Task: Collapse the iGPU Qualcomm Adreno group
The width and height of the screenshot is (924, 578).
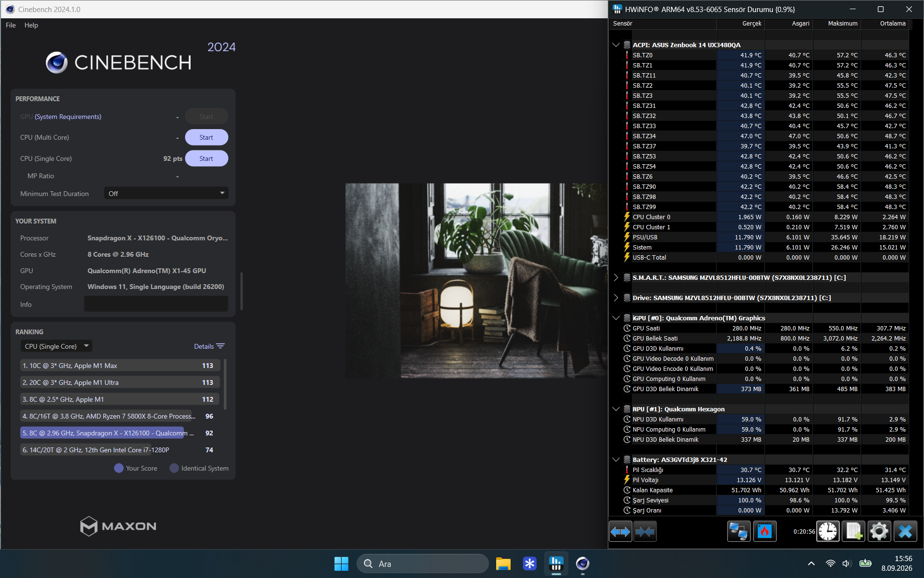Action: point(616,318)
